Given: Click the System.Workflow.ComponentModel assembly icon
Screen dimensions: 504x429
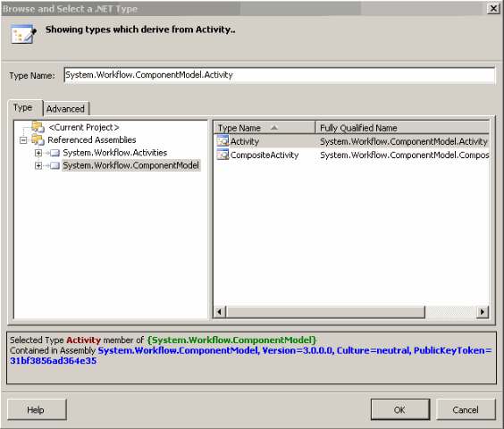Looking at the screenshot, I should tap(55, 165).
